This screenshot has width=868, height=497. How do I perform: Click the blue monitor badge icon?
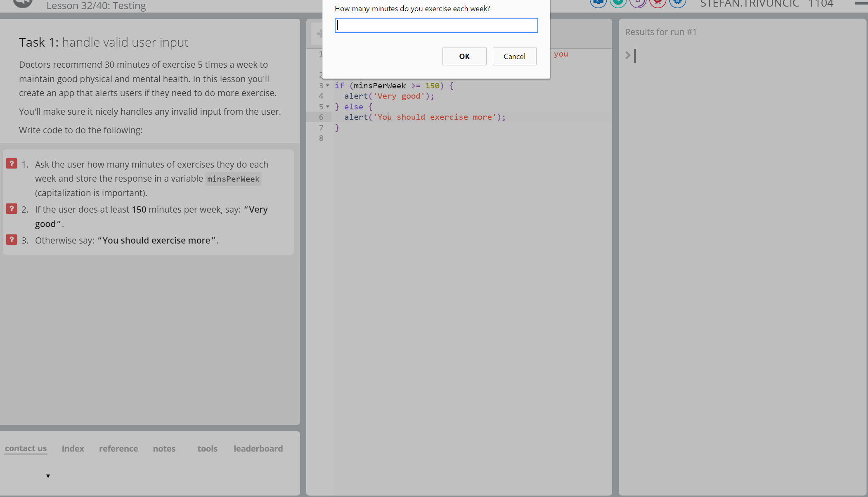pos(598,2)
